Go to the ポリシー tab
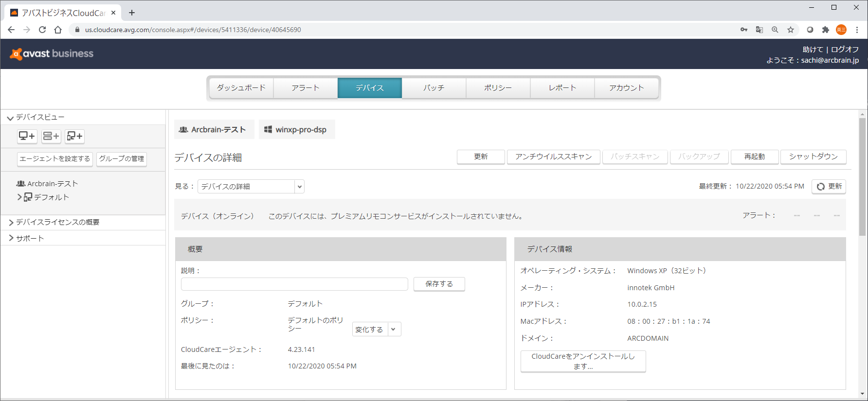Image resolution: width=868 pixels, height=401 pixels. pyautogui.click(x=498, y=88)
